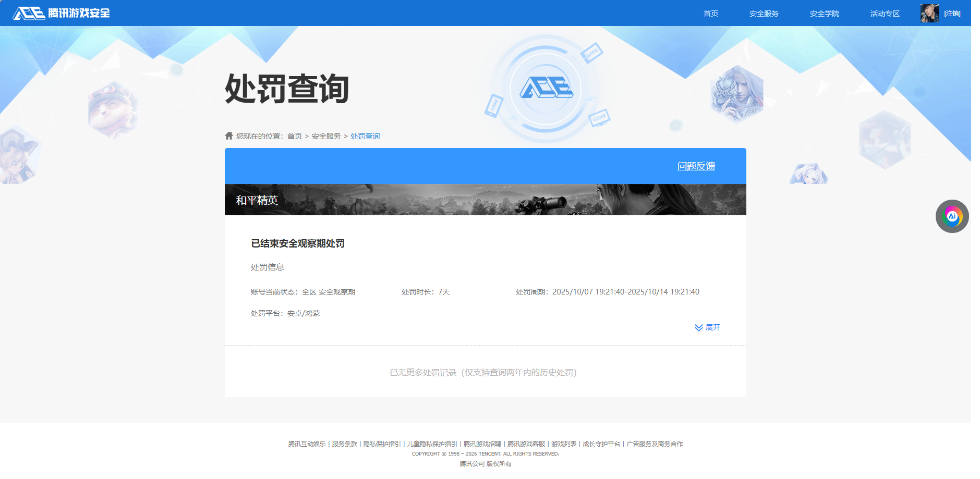
Task: Open 首页 in the top navigation
Action: pos(711,14)
